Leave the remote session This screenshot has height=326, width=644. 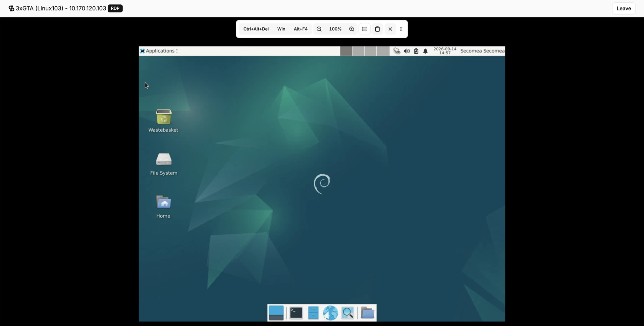click(x=624, y=8)
